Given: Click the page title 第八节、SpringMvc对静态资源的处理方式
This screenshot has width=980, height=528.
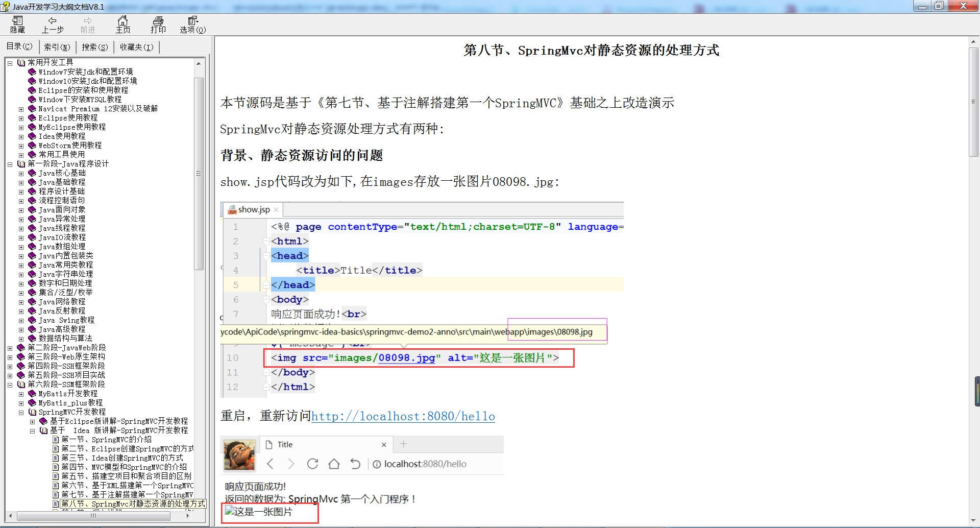Looking at the screenshot, I should click(x=592, y=50).
